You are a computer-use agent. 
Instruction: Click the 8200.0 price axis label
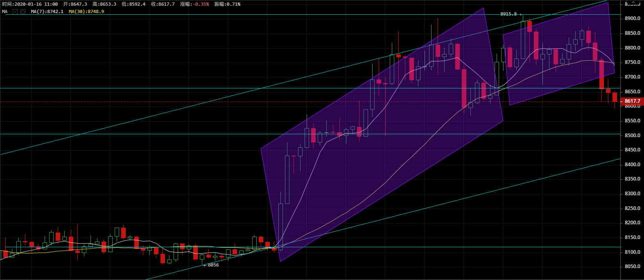(633, 223)
